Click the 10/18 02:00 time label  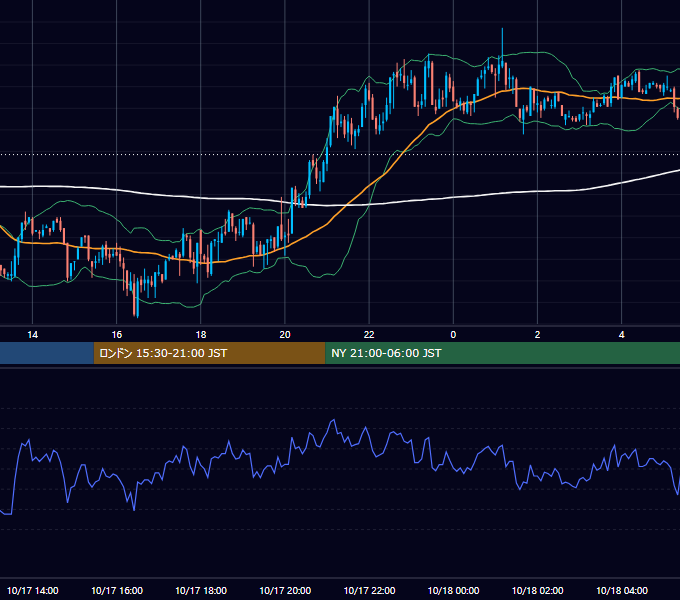tap(538, 590)
